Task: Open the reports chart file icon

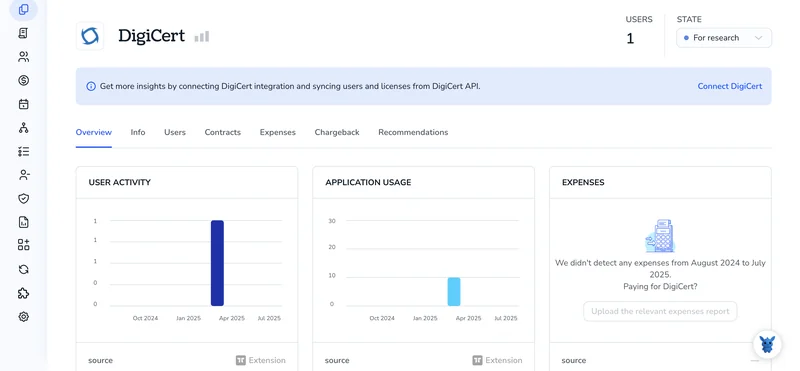Action: [x=23, y=222]
